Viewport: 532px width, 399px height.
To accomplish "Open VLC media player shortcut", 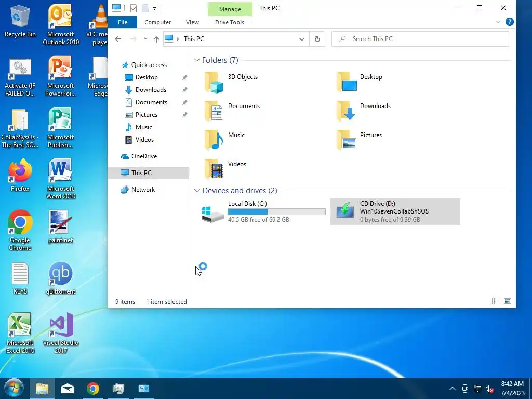I will (x=98, y=24).
